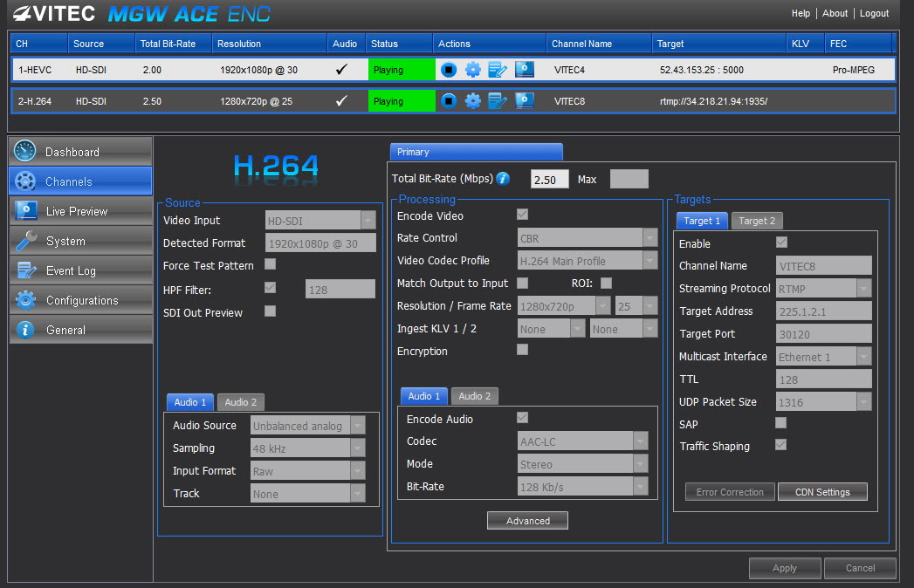Image resolution: width=914 pixels, height=588 pixels.
Task: Open settings gear for channel 2-H.264
Action: 473,101
